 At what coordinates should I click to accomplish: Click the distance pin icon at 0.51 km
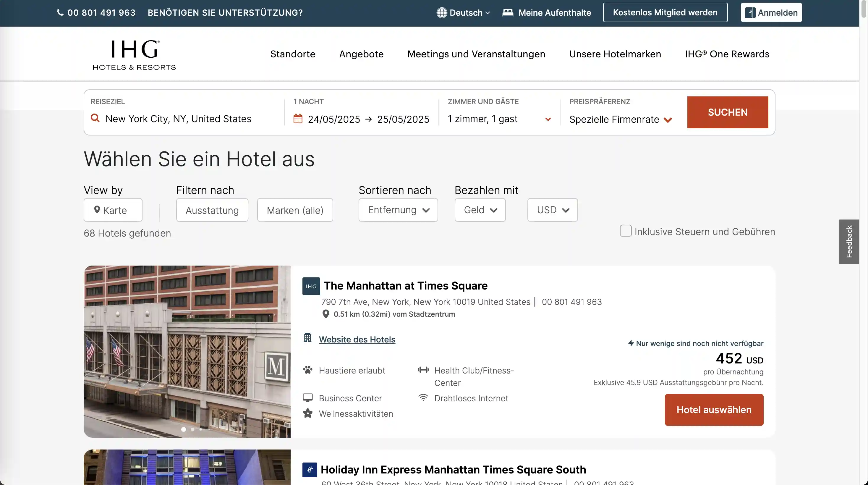(x=325, y=314)
